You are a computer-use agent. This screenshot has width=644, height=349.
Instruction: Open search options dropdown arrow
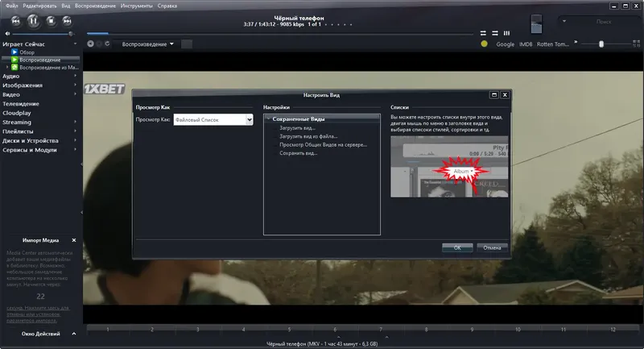coord(564,21)
